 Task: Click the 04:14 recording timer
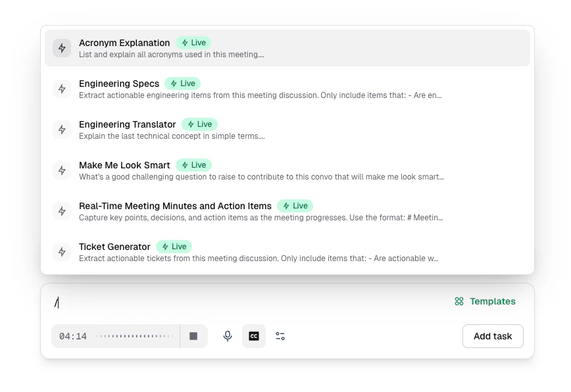(x=73, y=335)
